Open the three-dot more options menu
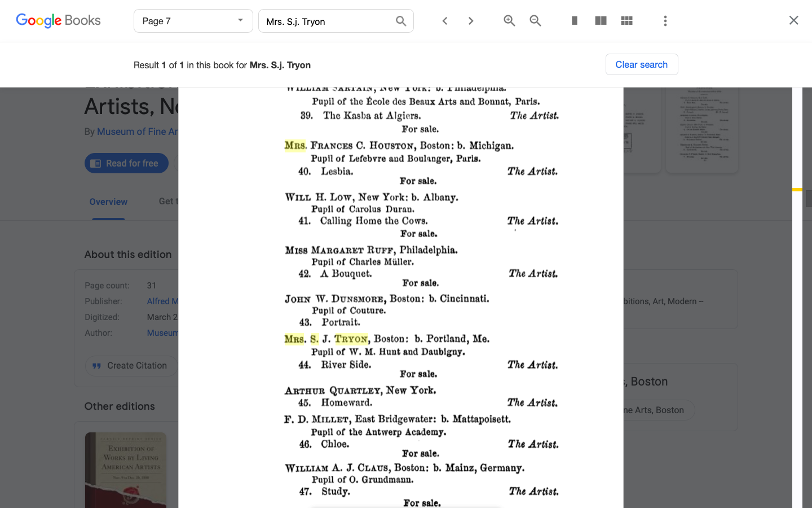 pyautogui.click(x=665, y=21)
